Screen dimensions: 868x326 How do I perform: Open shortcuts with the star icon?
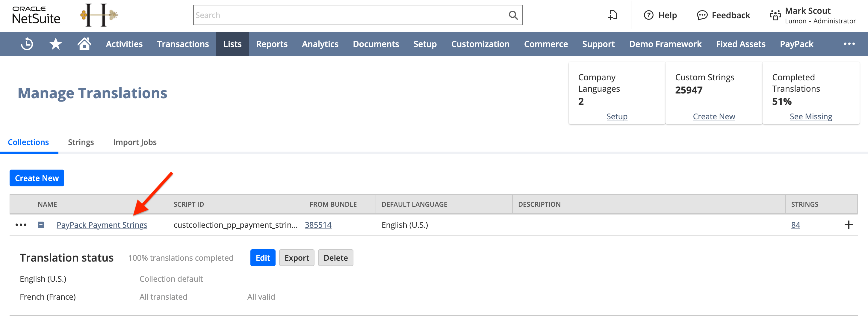(x=56, y=43)
